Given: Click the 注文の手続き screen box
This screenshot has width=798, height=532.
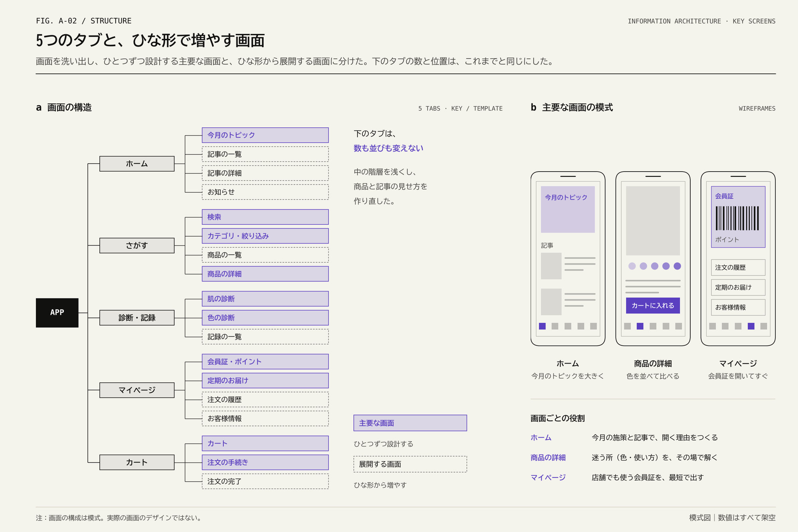Looking at the screenshot, I should click(265, 462).
